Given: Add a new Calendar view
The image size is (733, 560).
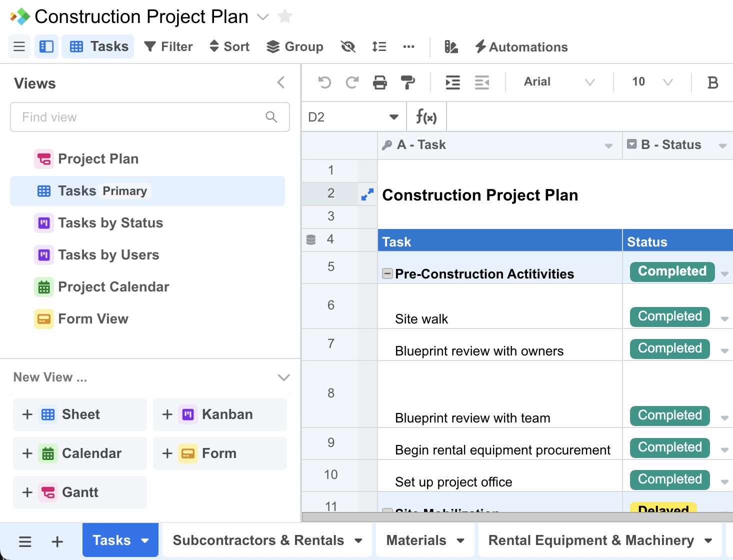Looking at the screenshot, I should pos(80,453).
